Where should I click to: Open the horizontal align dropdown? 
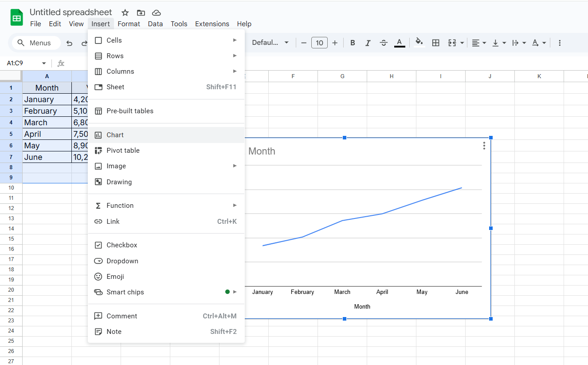(478, 43)
